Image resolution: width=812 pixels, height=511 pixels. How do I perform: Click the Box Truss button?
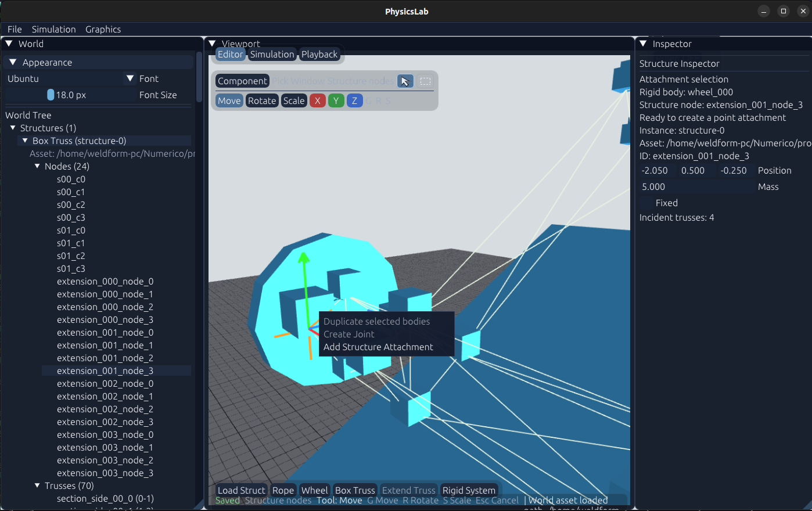(355, 490)
